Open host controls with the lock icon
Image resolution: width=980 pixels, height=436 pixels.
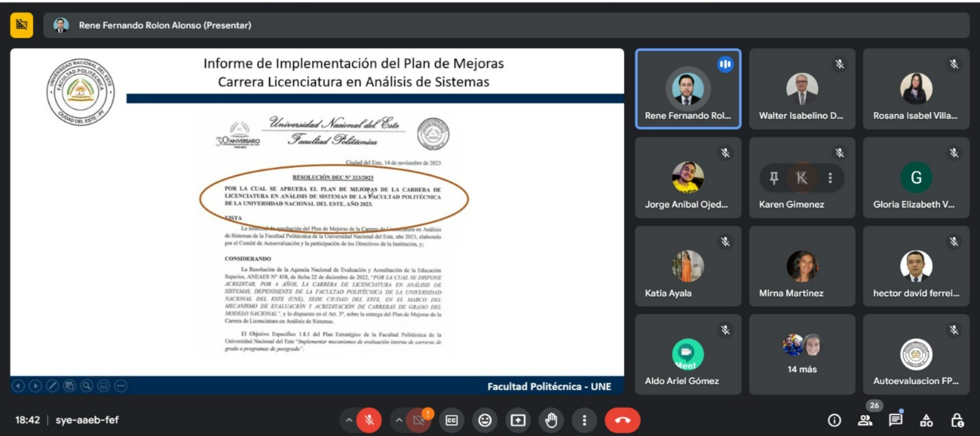click(x=957, y=420)
